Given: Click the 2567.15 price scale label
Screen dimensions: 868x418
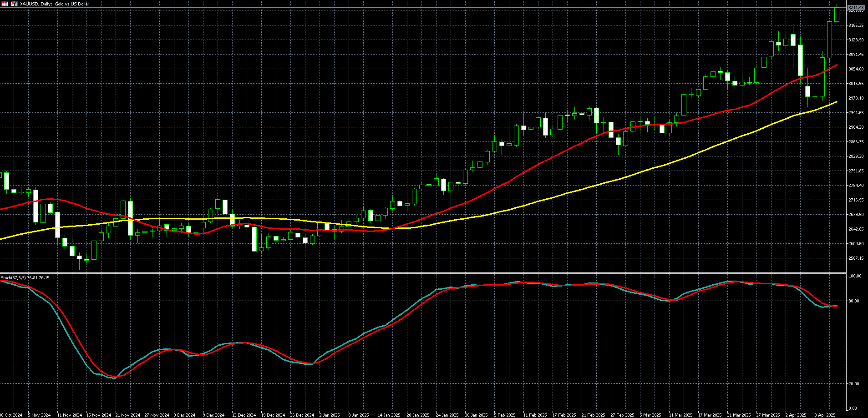Looking at the screenshot, I should click(856, 258).
